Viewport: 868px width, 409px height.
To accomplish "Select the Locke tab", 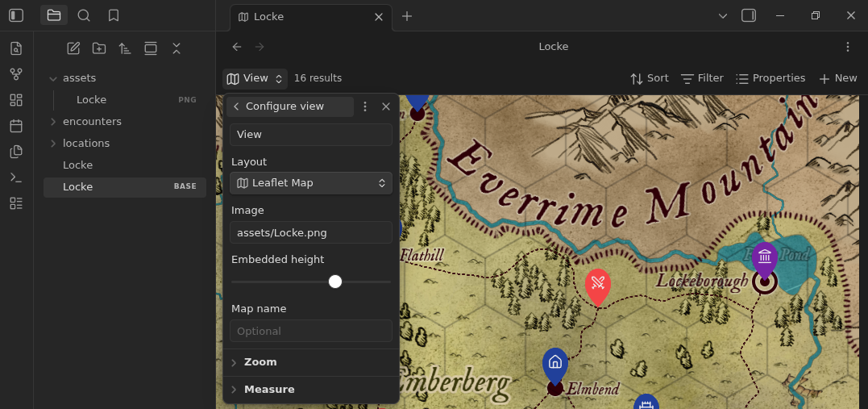I will pyautogui.click(x=310, y=17).
